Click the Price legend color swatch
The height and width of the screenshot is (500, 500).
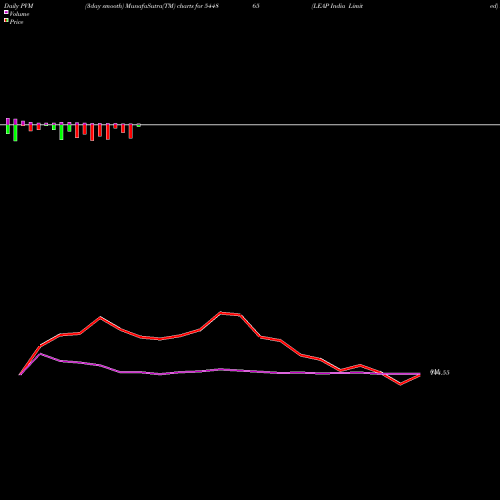[6, 21]
